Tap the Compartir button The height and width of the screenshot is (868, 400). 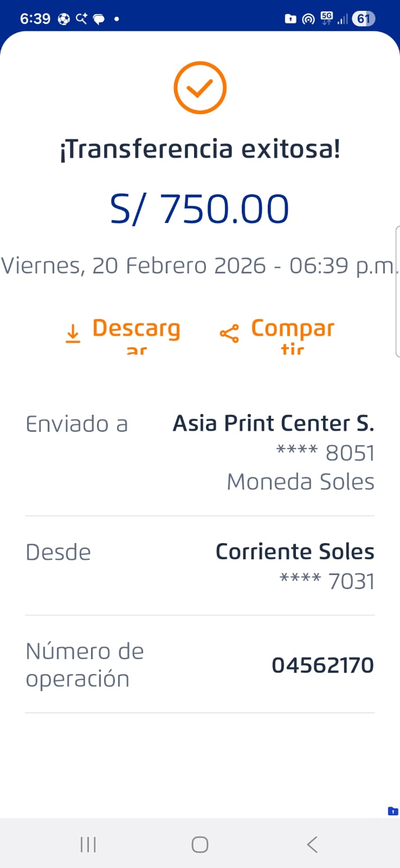coord(292,330)
